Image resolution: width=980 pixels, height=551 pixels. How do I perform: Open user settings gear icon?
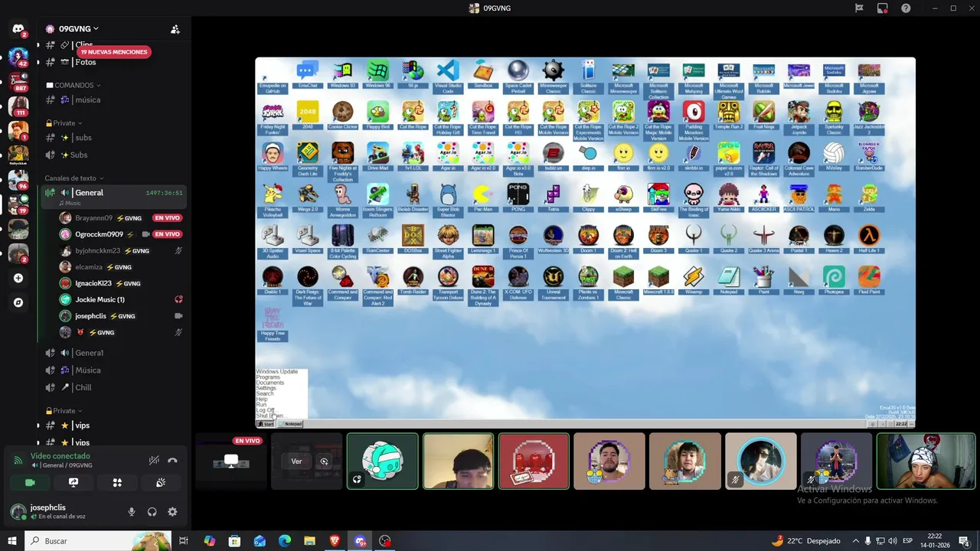click(172, 512)
